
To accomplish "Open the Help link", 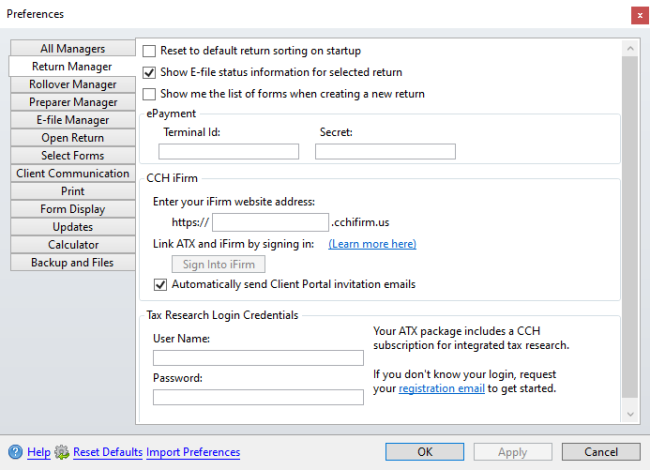I will (x=39, y=452).
